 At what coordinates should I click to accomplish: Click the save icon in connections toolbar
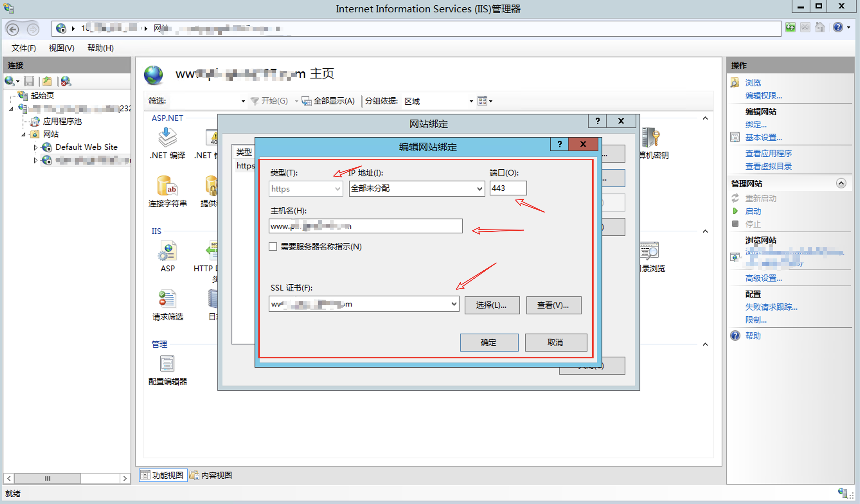pos(29,81)
